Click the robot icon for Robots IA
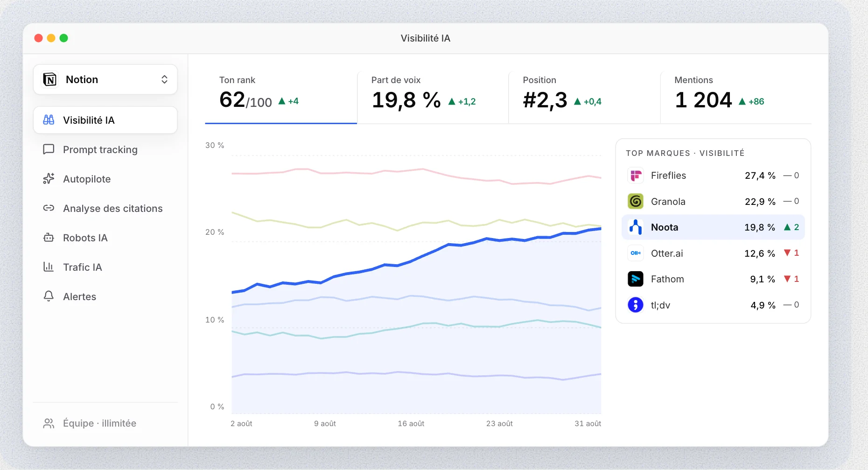 pyautogui.click(x=49, y=238)
